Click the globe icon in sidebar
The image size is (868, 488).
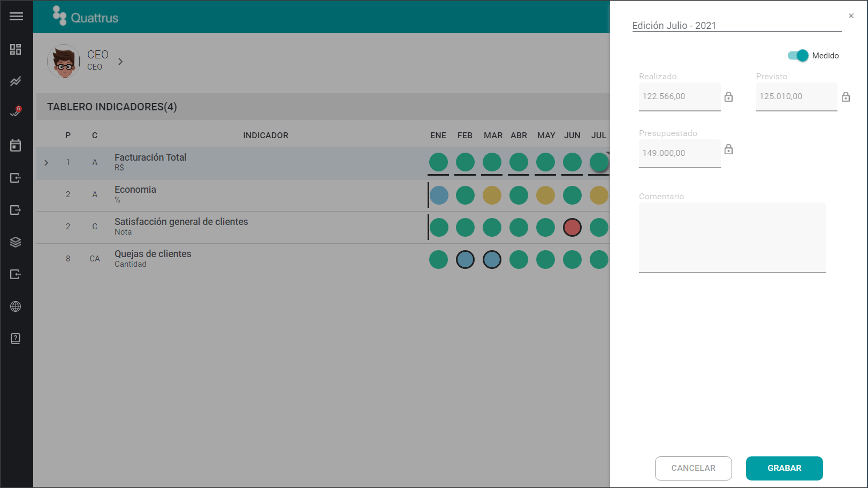pos(16,306)
